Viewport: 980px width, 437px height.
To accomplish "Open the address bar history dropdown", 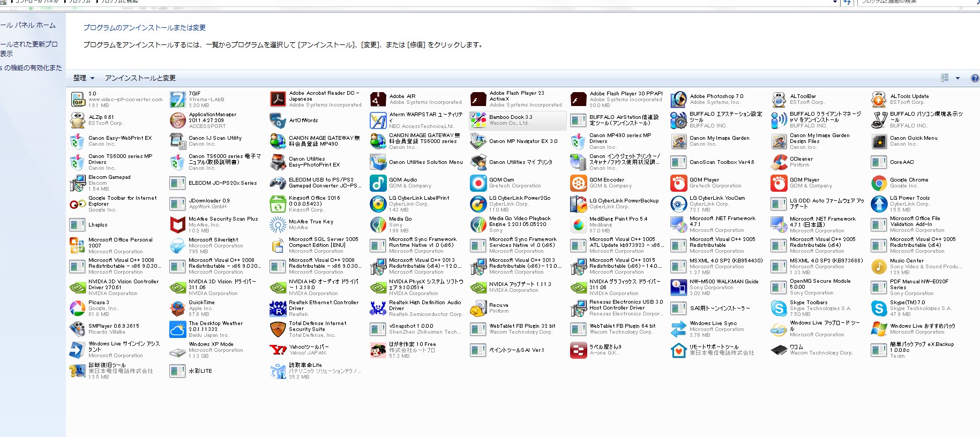I will [834, 2].
